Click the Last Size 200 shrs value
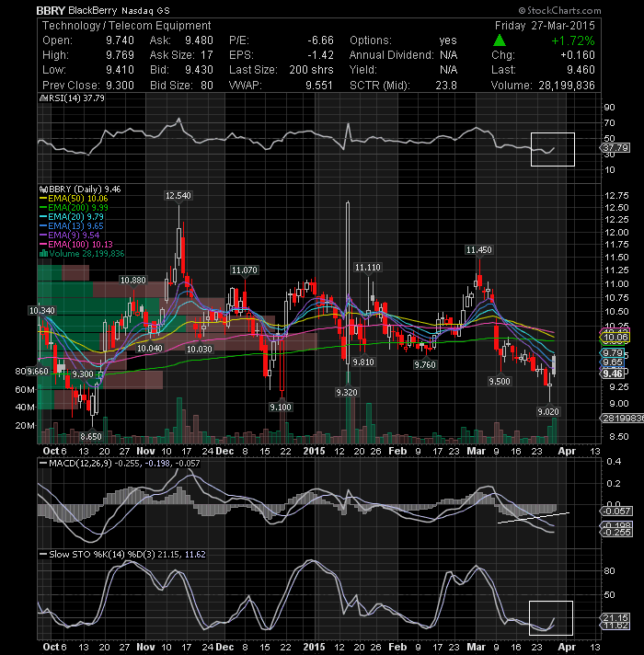The image size is (644, 655). coord(311,70)
